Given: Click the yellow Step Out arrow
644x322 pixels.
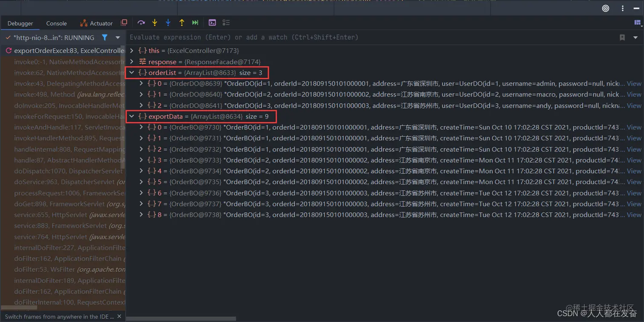Looking at the screenshot, I should click(x=182, y=23).
